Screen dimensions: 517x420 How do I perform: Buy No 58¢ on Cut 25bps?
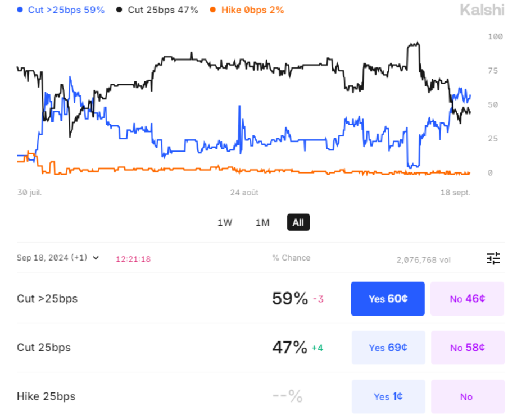tap(467, 348)
